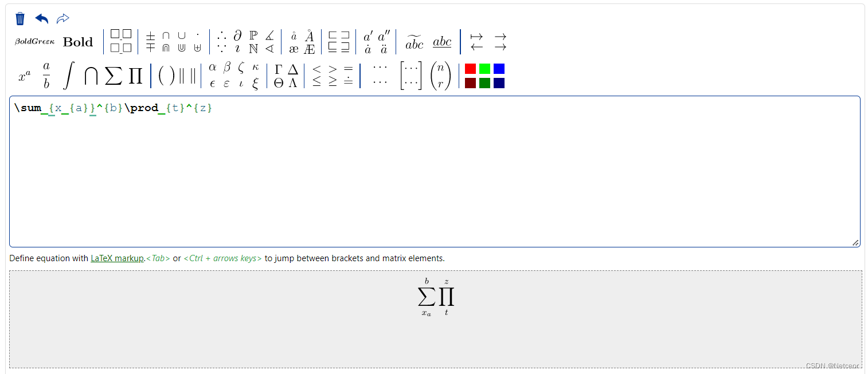Open the inequality relations group

click(333, 76)
